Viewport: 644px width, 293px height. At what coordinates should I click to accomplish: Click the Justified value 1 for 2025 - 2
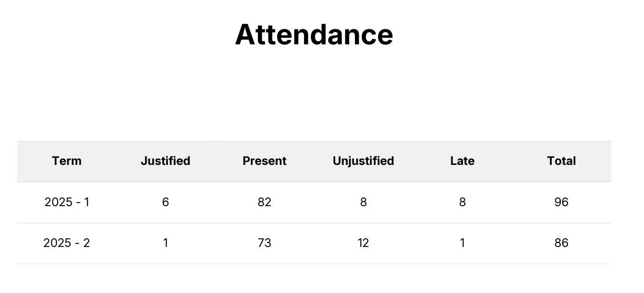(x=166, y=243)
